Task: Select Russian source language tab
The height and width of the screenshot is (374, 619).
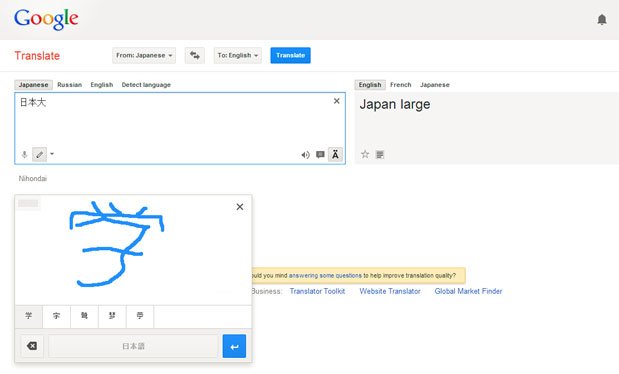Action: pos(69,85)
